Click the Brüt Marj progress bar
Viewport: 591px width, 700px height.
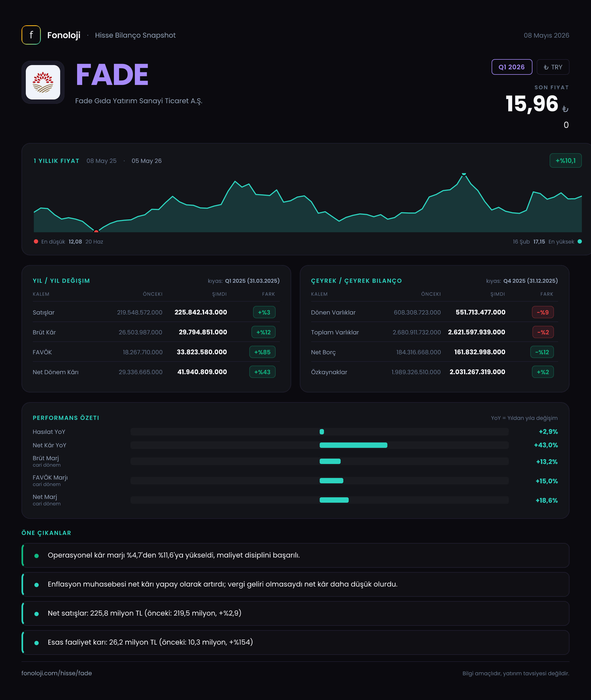tap(320, 461)
